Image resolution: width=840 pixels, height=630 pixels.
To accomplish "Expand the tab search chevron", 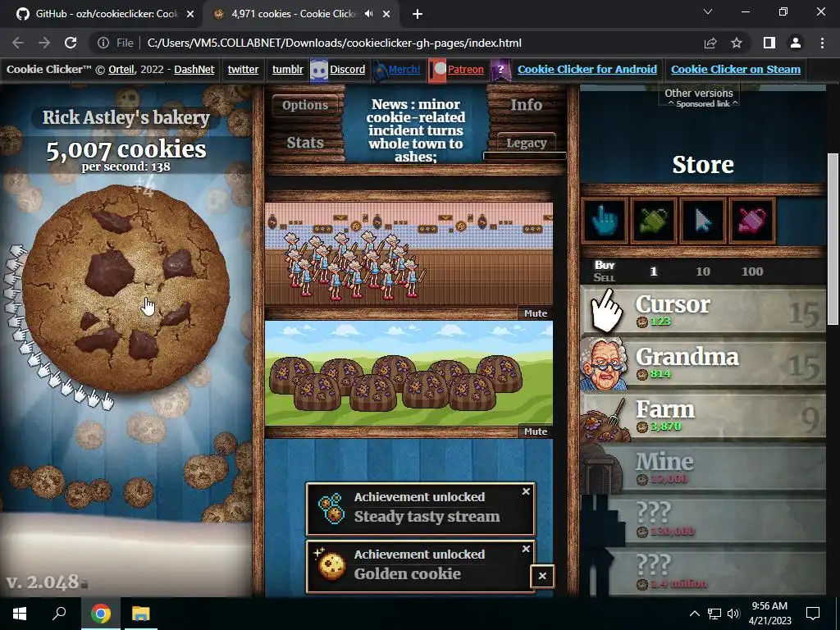I will tap(708, 11).
